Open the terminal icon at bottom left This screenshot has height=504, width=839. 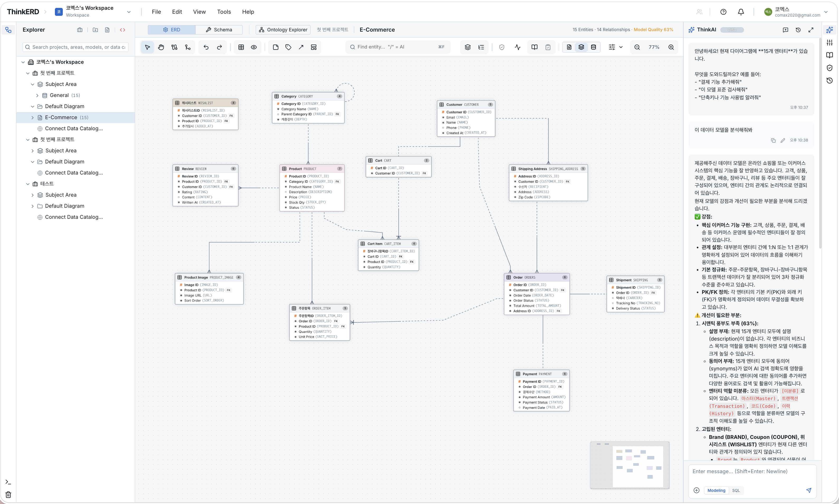coord(8,482)
